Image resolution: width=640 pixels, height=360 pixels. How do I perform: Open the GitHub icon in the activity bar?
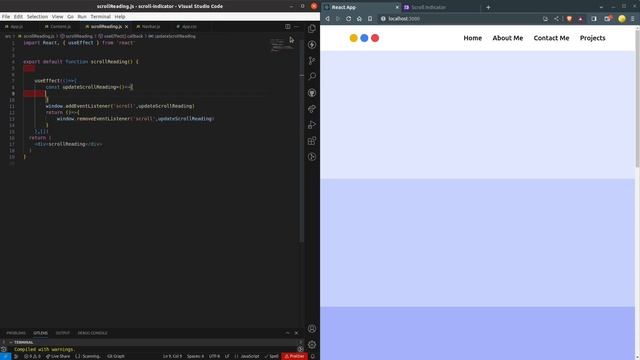coord(312,93)
